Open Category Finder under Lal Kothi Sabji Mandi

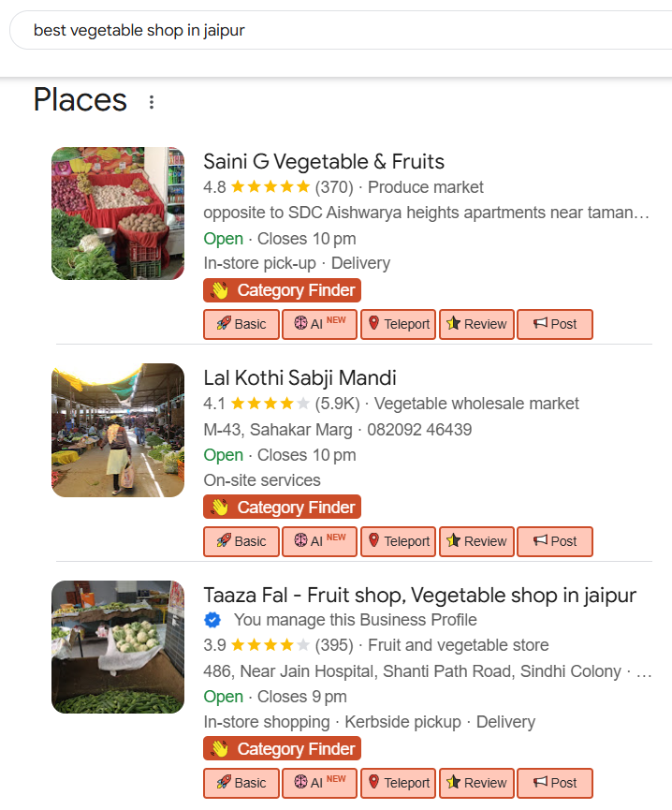coord(282,508)
